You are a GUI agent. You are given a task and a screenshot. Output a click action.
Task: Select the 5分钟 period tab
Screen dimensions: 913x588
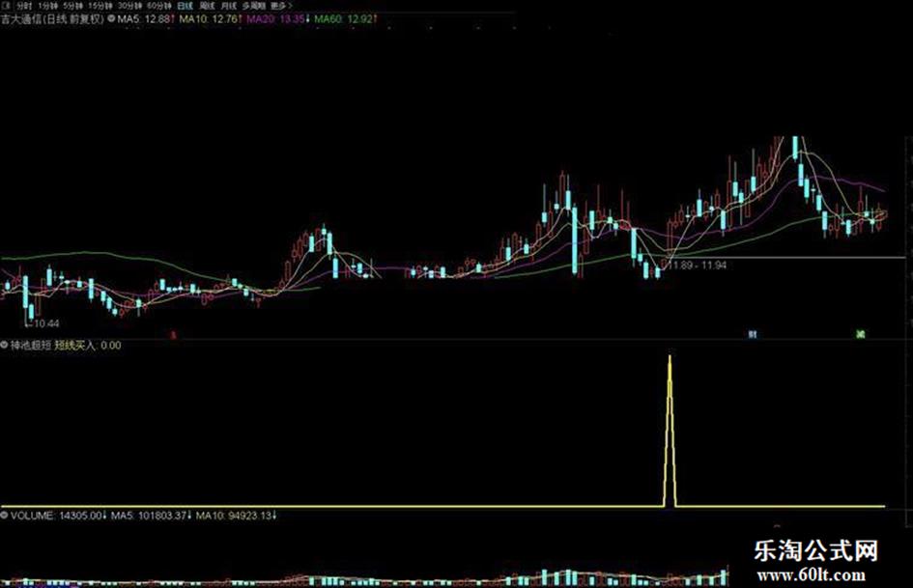pyautogui.click(x=72, y=6)
